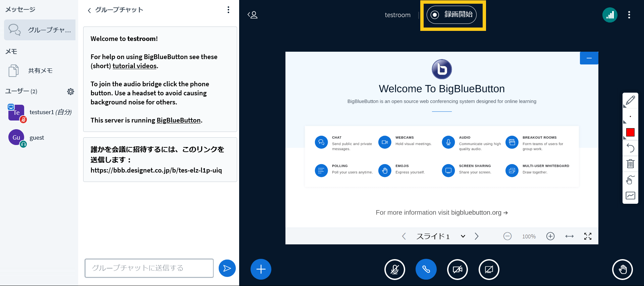This screenshot has height=286, width=644.
Task: Go back from the グループチャット header
Action: tap(89, 10)
